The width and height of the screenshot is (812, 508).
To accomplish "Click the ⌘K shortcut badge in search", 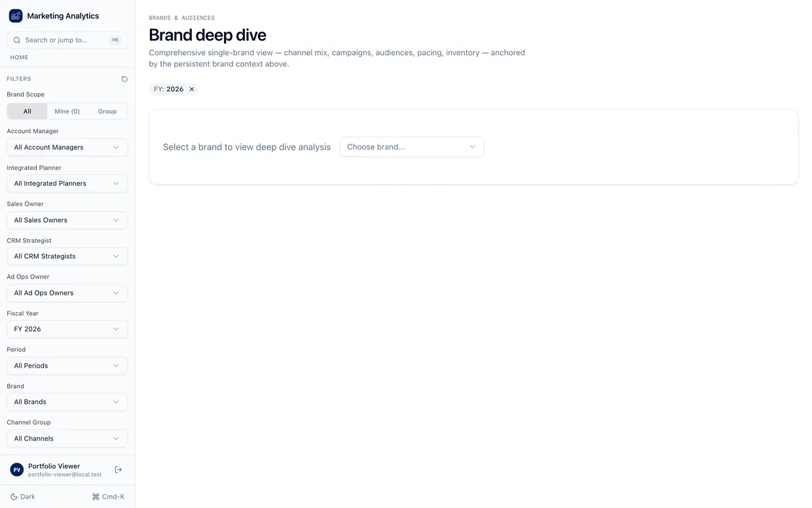I will [116, 40].
